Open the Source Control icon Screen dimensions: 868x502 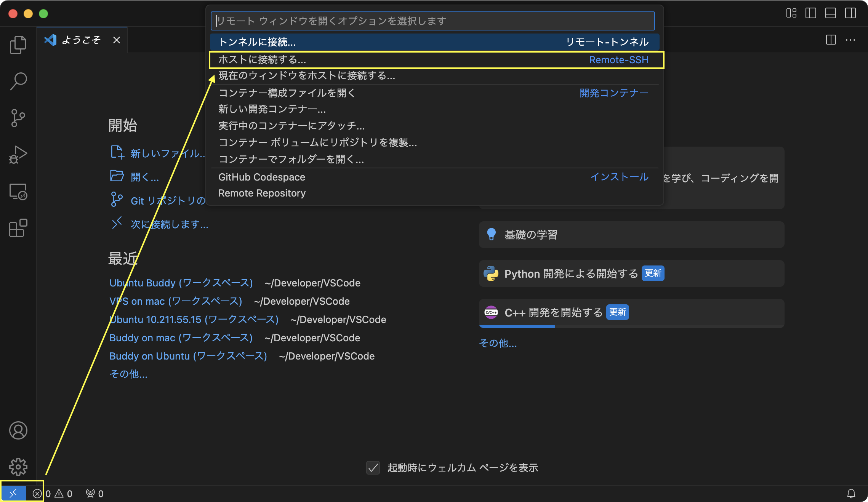pyautogui.click(x=18, y=117)
